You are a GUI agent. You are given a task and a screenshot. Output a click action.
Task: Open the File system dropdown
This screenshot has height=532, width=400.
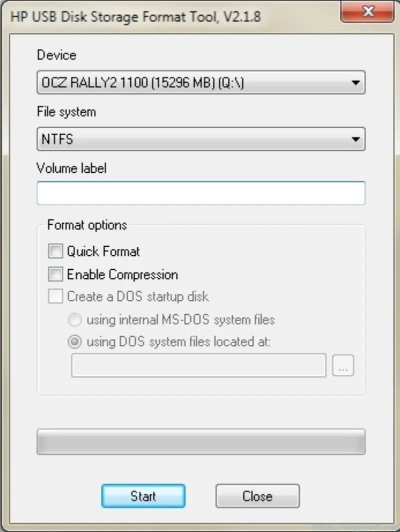[x=200, y=139]
